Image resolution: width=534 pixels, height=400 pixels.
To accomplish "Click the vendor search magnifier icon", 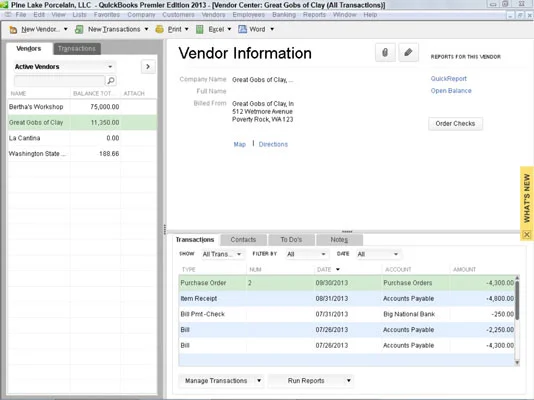I will (x=111, y=81).
